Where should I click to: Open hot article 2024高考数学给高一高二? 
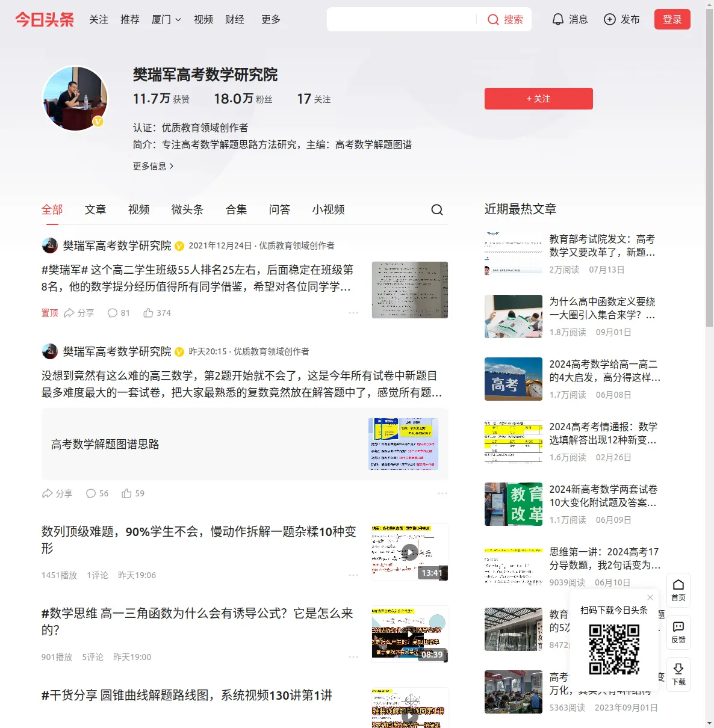pyautogui.click(x=605, y=371)
